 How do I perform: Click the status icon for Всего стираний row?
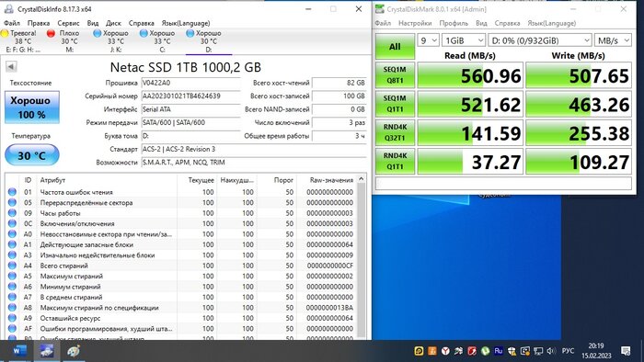pyautogui.click(x=12, y=266)
